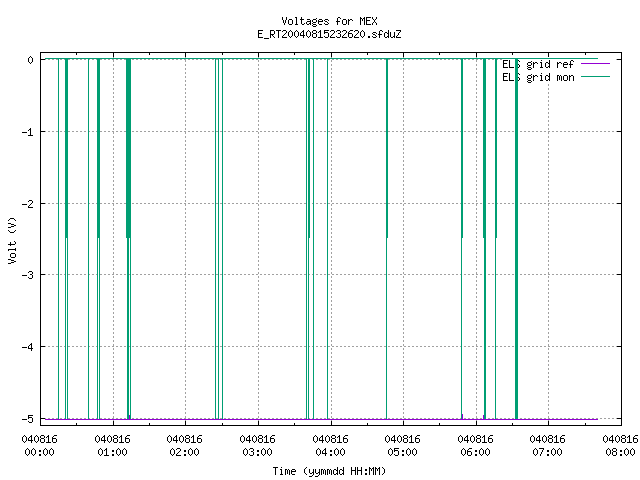Click the x-axis label '040816 08:00'
This screenshot has height=480, width=640.
620,446
